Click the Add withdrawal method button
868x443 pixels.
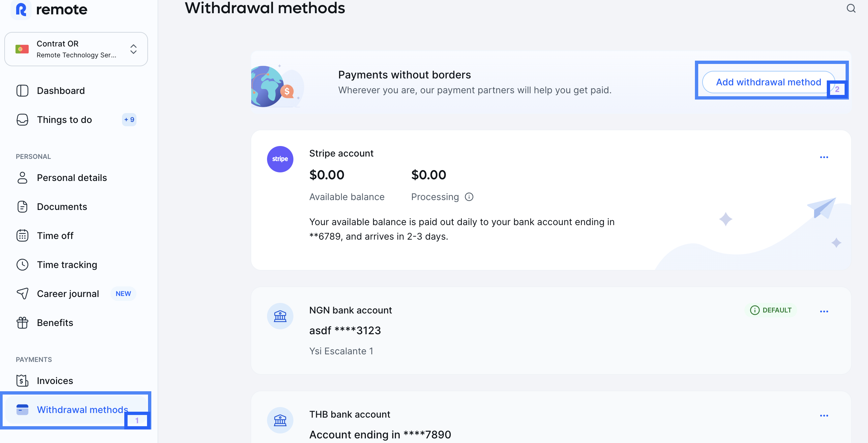coord(768,82)
